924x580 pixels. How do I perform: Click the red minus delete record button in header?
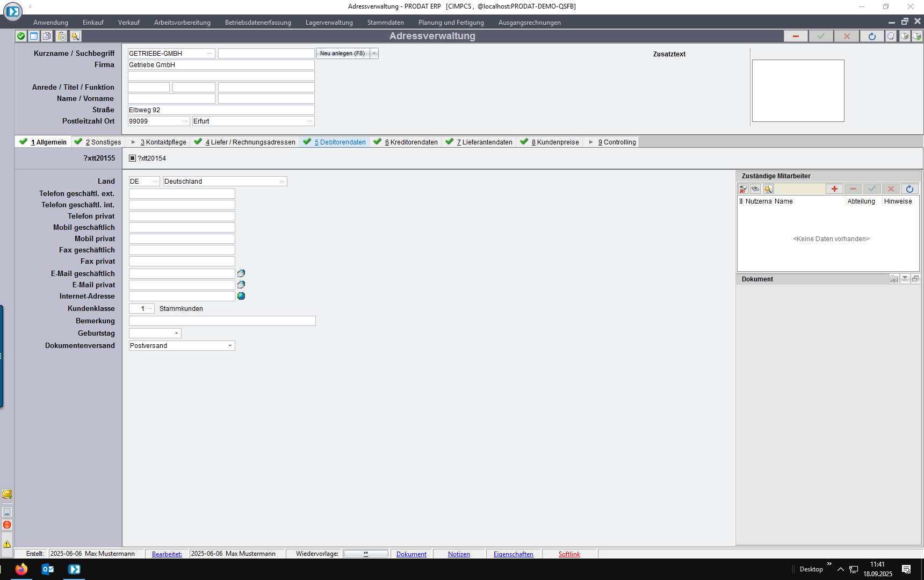796,36
